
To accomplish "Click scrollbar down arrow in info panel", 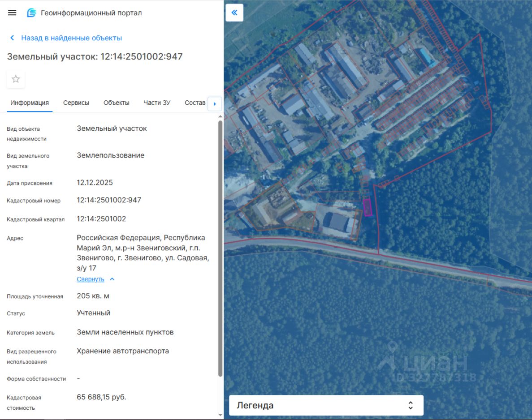I will (x=220, y=415).
